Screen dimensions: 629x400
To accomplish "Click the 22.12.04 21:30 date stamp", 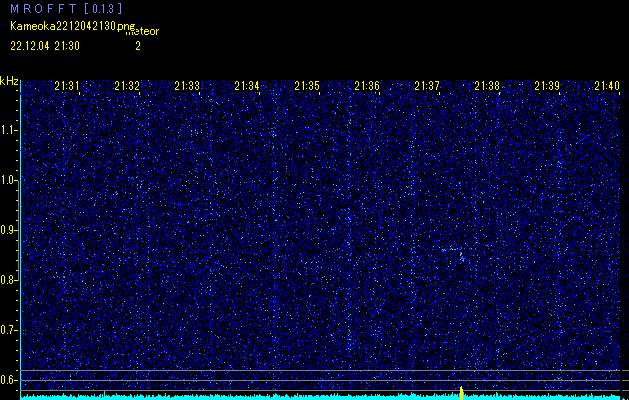I will point(45,46).
